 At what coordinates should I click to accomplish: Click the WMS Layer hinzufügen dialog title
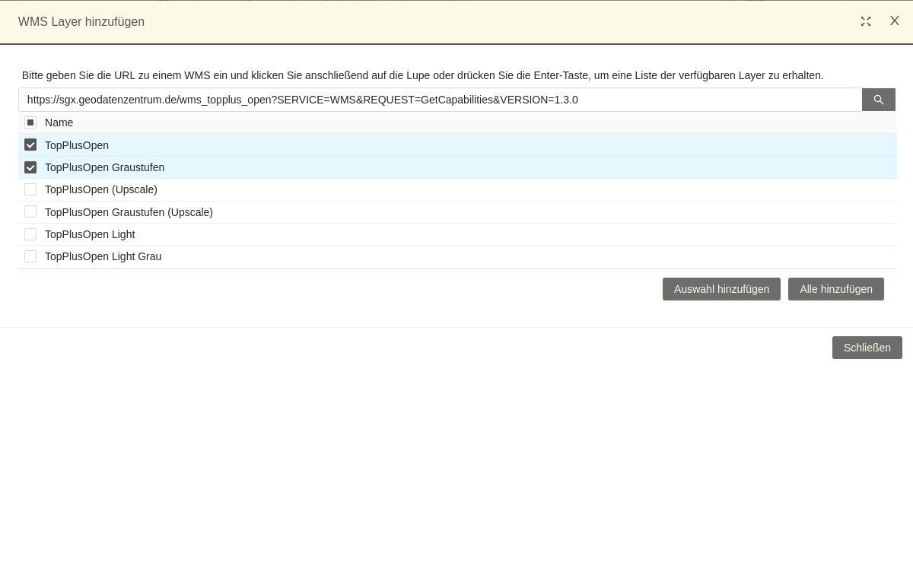tap(81, 22)
